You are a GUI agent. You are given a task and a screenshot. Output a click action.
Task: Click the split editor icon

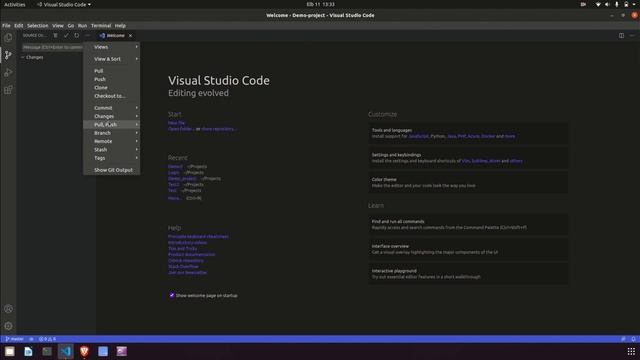pyautogui.click(x=621, y=36)
